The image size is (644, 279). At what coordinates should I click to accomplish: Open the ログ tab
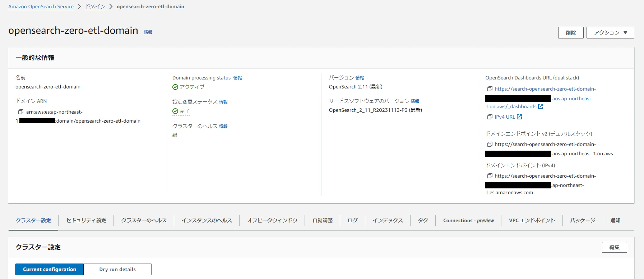353,220
